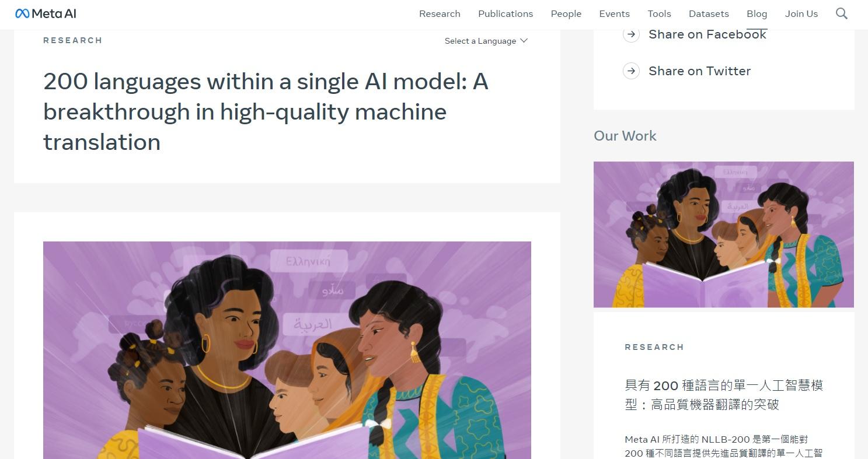
Task: Navigate to Events
Action: (614, 13)
